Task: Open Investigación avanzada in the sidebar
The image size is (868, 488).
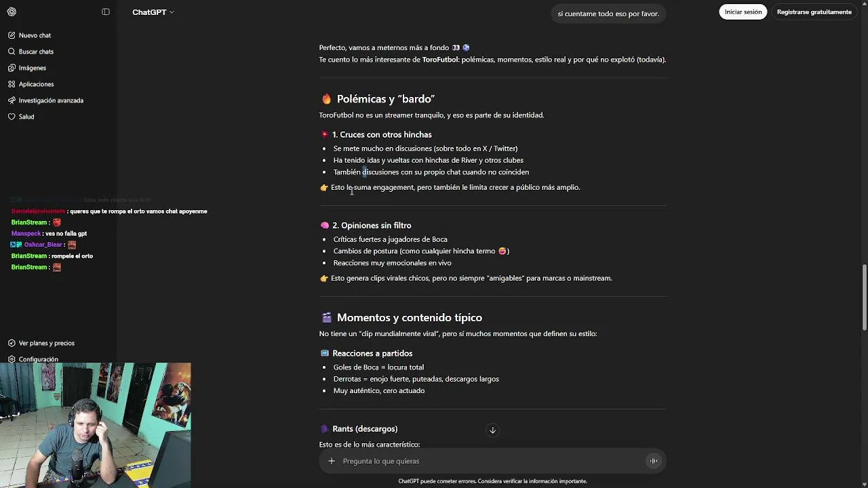Action: (x=51, y=100)
